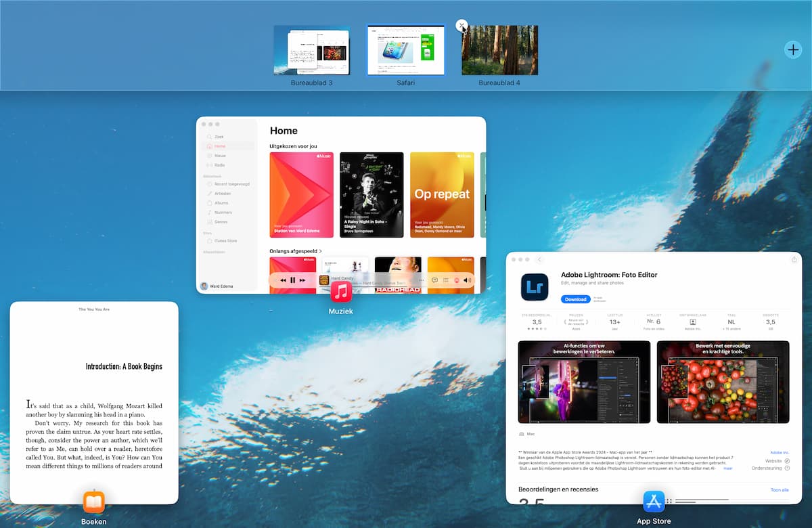Click the Adobe Lightroom Lr app icon
This screenshot has height=528, width=812.
(x=535, y=287)
